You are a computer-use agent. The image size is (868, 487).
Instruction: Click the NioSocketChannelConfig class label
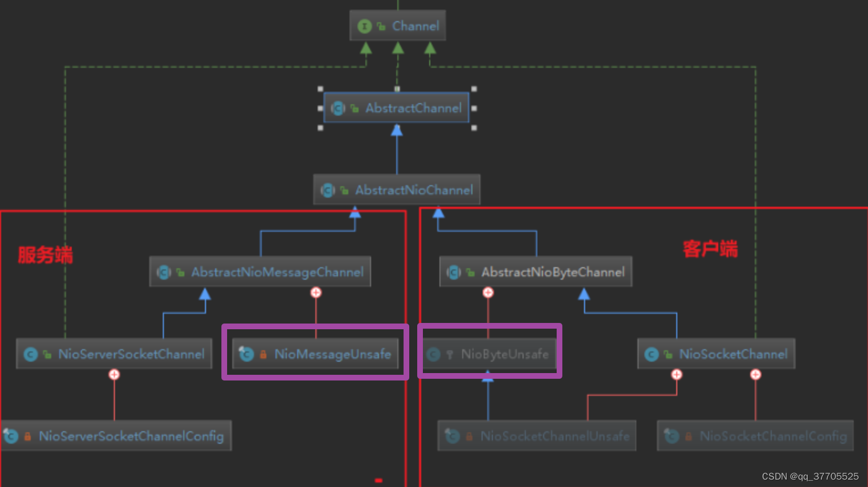click(773, 436)
